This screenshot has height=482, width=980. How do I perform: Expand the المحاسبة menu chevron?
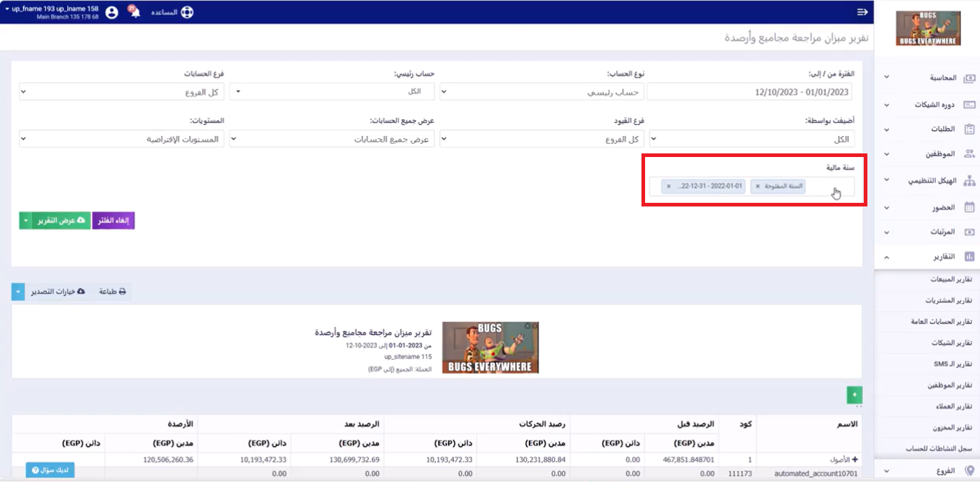tap(886, 78)
